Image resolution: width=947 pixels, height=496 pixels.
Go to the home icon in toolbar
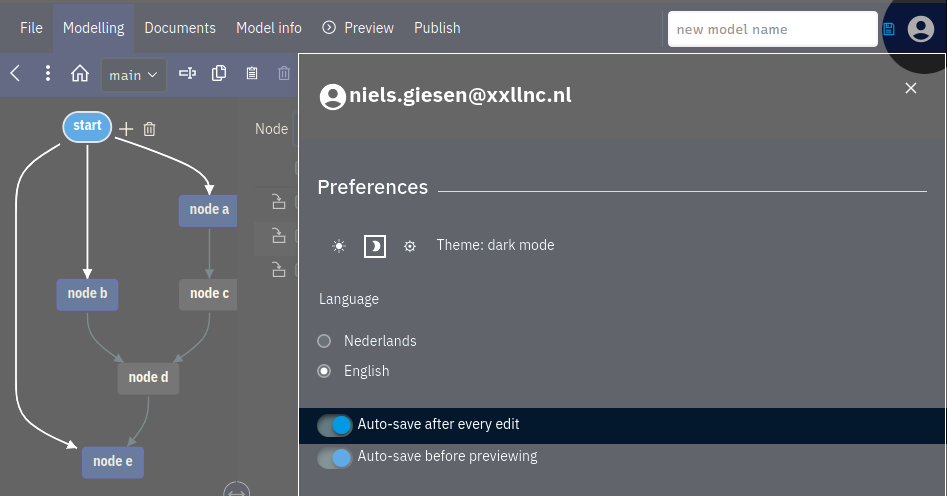pyautogui.click(x=80, y=74)
